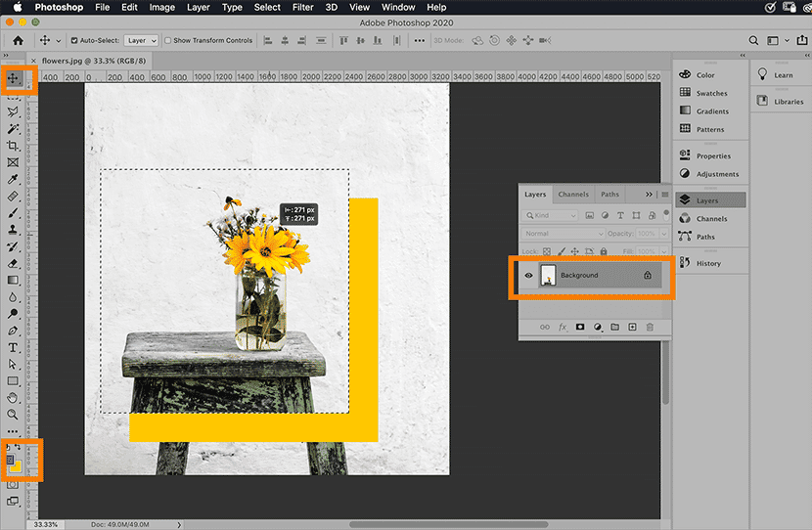Open the Learn panel
The width and height of the screenshot is (812, 530).
pyautogui.click(x=781, y=74)
